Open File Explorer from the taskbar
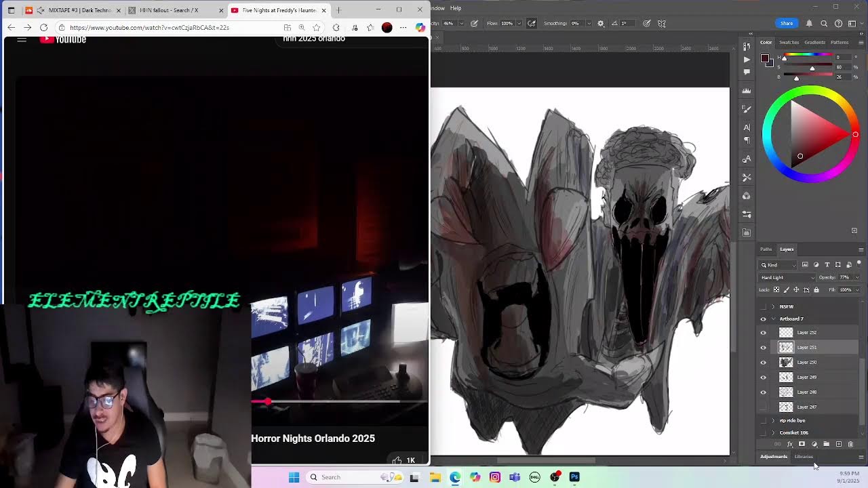The width and height of the screenshot is (868, 488). (435, 477)
